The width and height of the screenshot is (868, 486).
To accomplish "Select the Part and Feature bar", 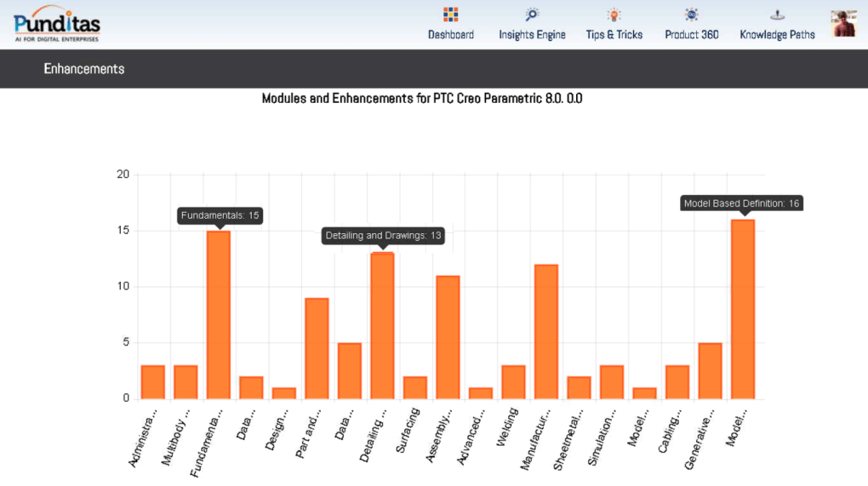I will tap(317, 348).
